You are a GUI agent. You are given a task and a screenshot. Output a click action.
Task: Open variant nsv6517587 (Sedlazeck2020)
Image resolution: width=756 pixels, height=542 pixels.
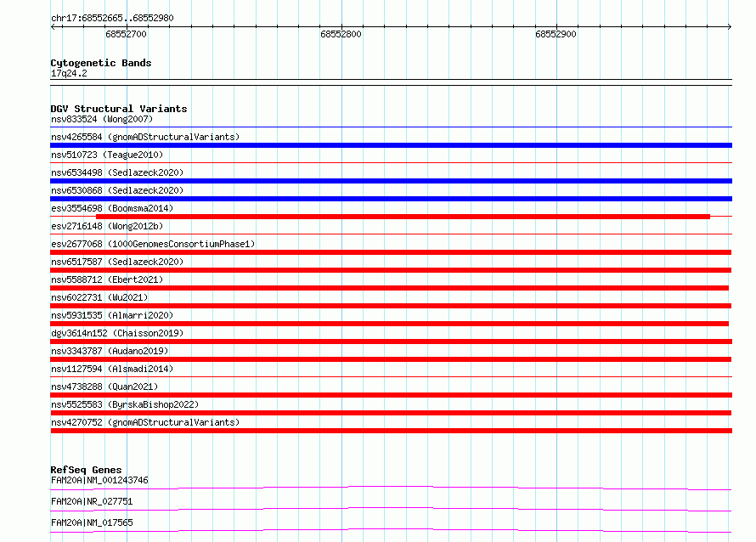(x=117, y=262)
